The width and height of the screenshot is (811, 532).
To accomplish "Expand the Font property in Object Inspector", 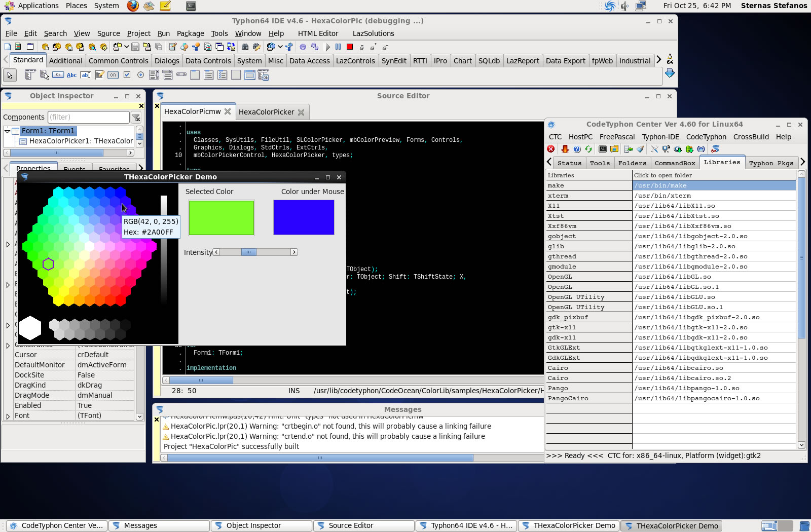I will click(8, 416).
